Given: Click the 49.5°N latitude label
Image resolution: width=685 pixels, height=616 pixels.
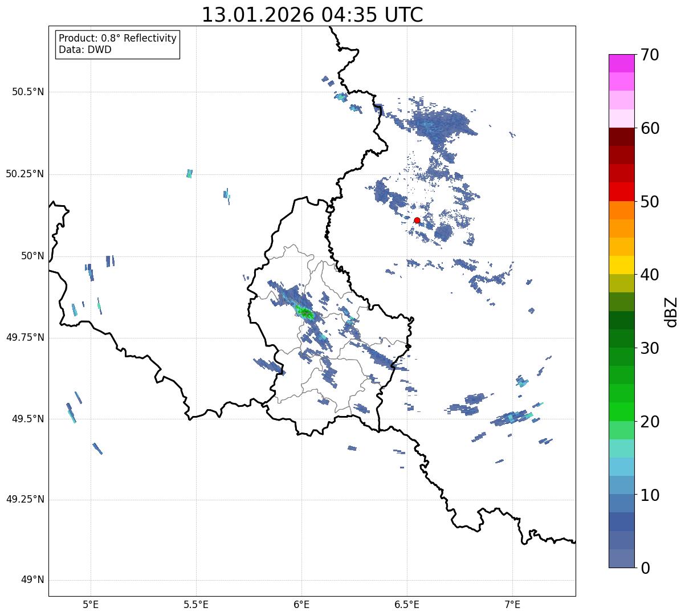Looking at the screenshot, I should 28,419.
